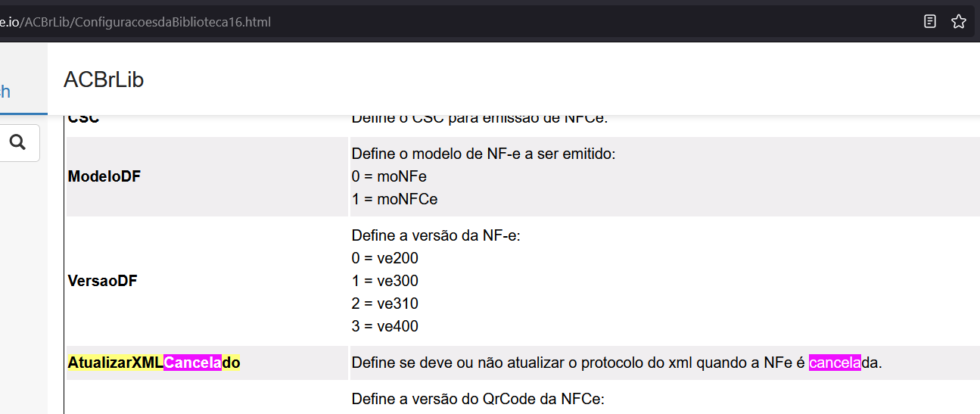Viewport: 980px width, 414px height.
Task: Click magenta Cancela in the parameter name
Action: [x=193, y=363]
